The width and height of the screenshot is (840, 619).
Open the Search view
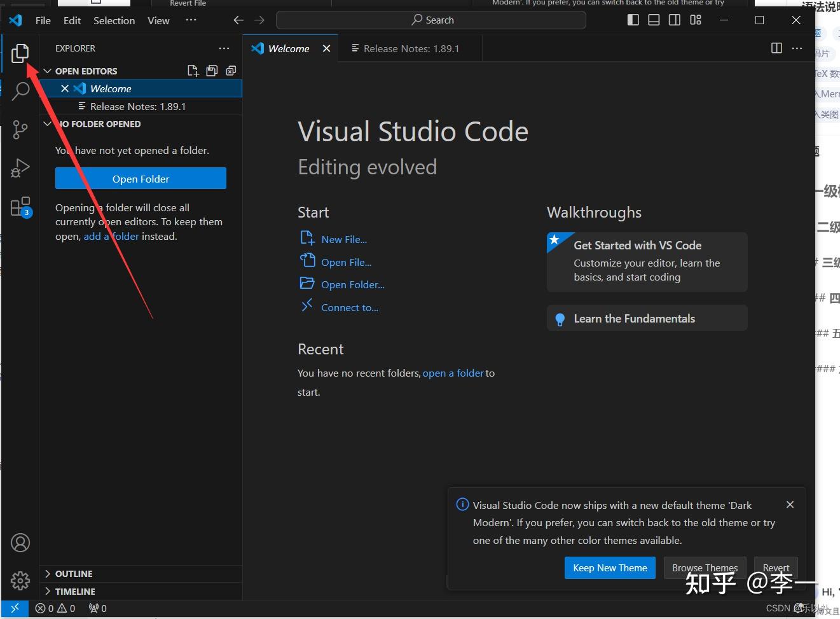click(x=20, y=92)
